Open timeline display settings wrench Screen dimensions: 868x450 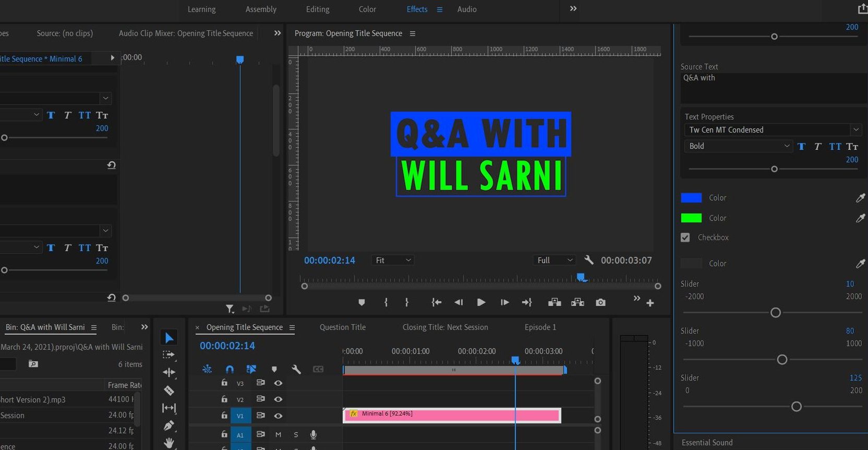tap(296, 369)
